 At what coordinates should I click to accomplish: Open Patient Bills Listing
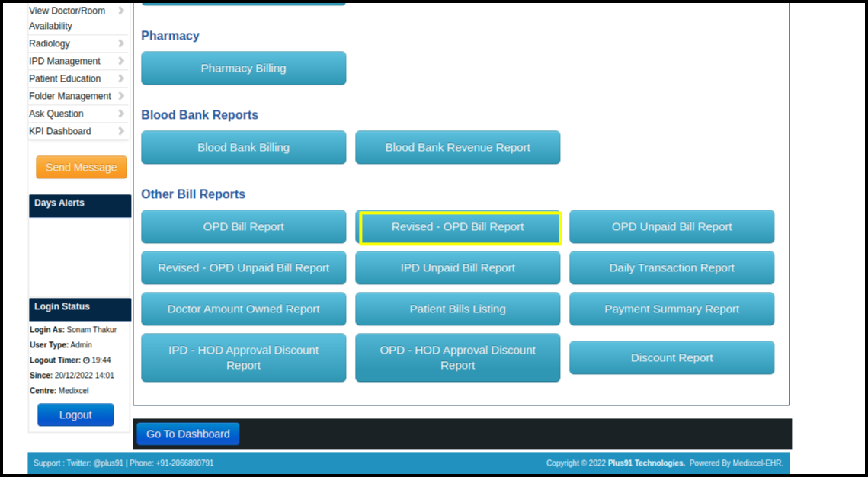[457, 309]
